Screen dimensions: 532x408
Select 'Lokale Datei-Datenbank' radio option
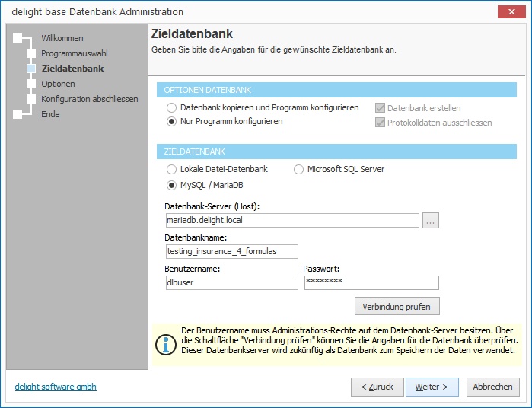click(172, 169)
